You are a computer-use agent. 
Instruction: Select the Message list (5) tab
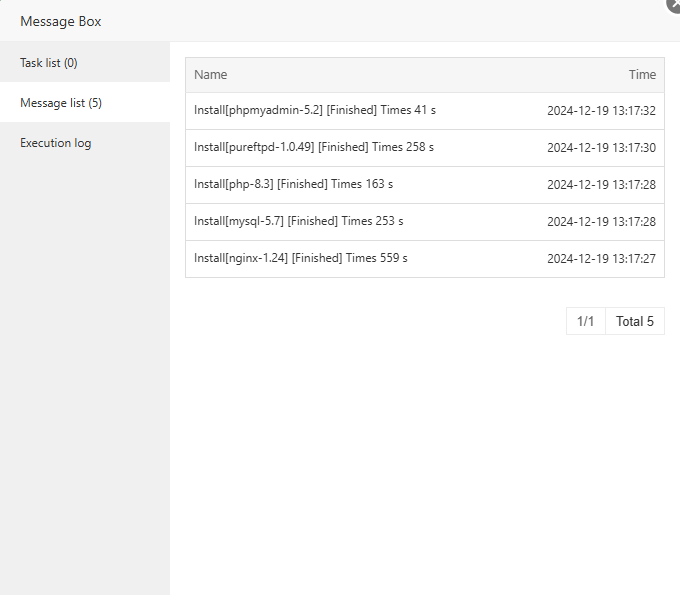[x=61, y=103]
